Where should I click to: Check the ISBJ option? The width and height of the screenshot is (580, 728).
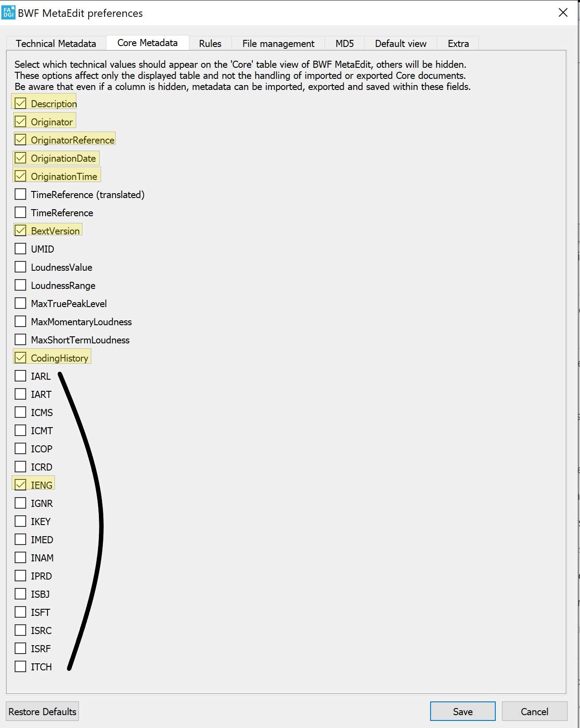(x=20, y=594)
